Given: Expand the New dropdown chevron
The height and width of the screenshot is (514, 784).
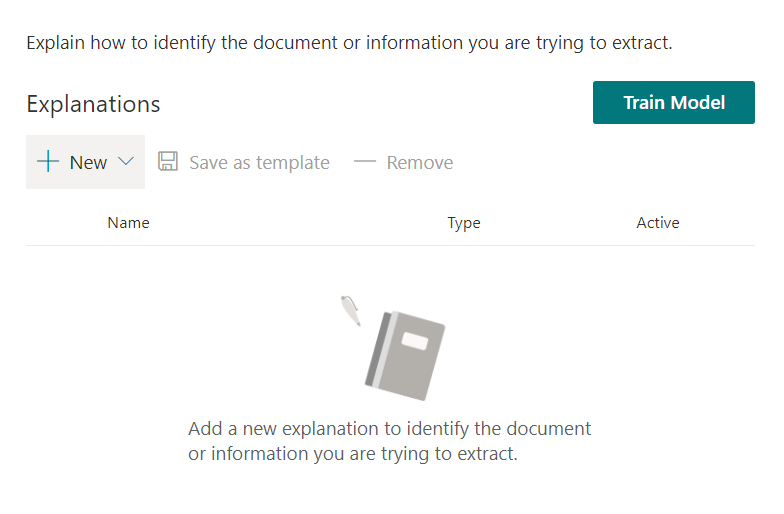Looking at the screenshot, I should point(126,162).
